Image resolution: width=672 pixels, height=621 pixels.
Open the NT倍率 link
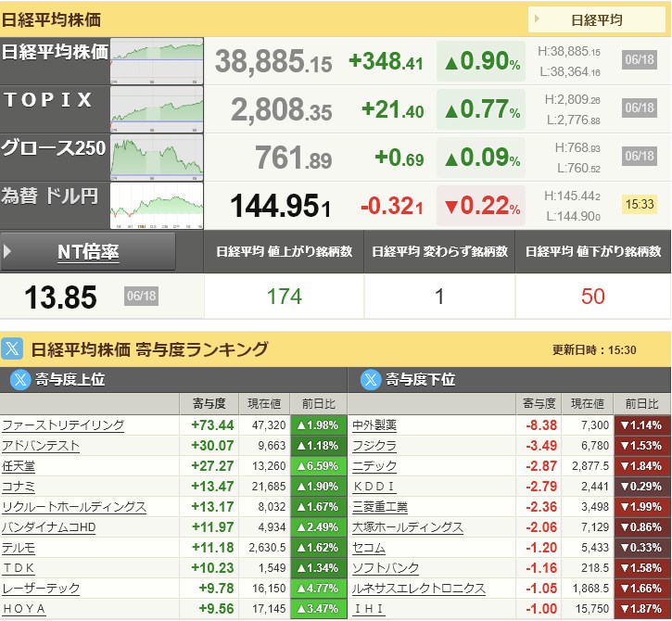click(x=88, y=251)
